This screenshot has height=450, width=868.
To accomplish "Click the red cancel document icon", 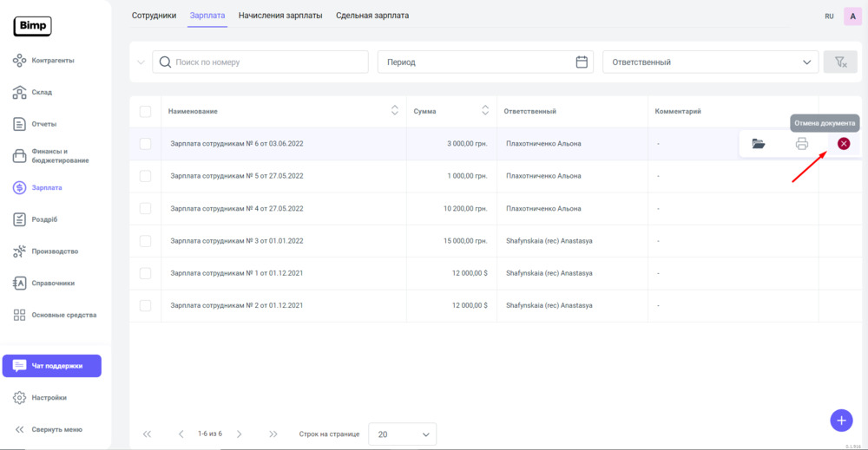I will (843, 144).
